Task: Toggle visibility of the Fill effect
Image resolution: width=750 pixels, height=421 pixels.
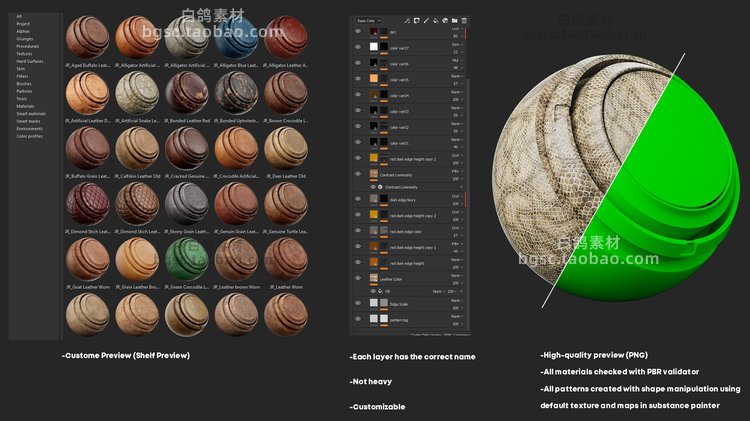Action: coord(373,291)
